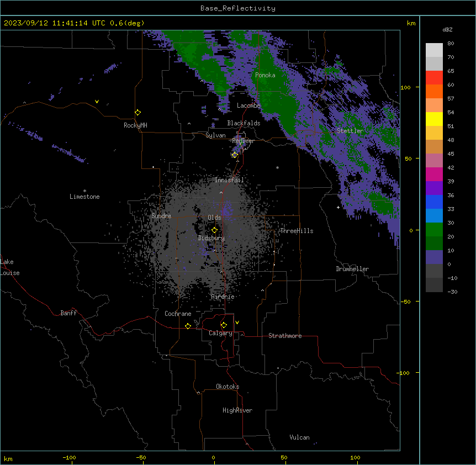
Task: Click the dBZ legend heading
Action: 447,29
